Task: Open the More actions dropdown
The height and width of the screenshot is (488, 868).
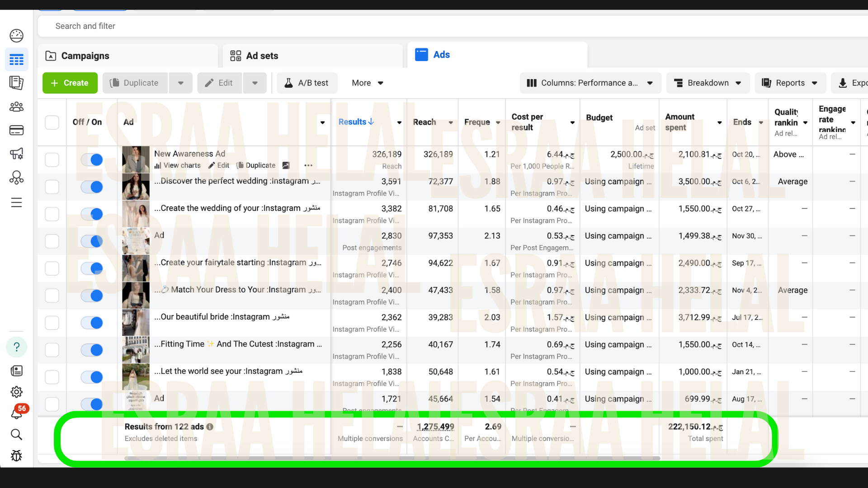Action: 367,83
